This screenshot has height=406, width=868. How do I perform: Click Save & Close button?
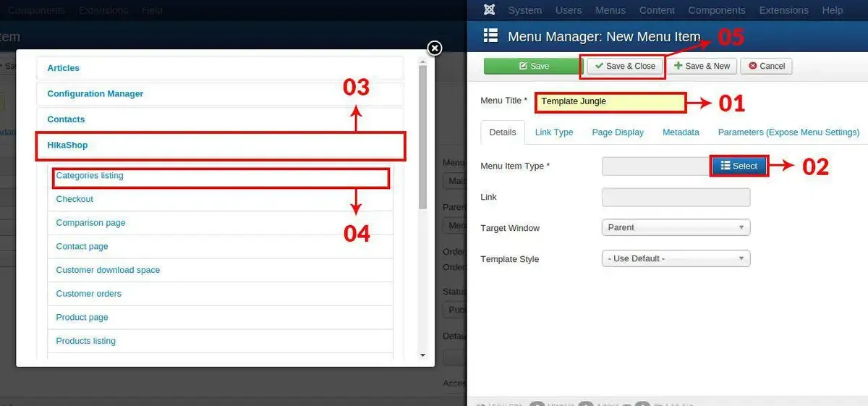(x=625, y=66)
